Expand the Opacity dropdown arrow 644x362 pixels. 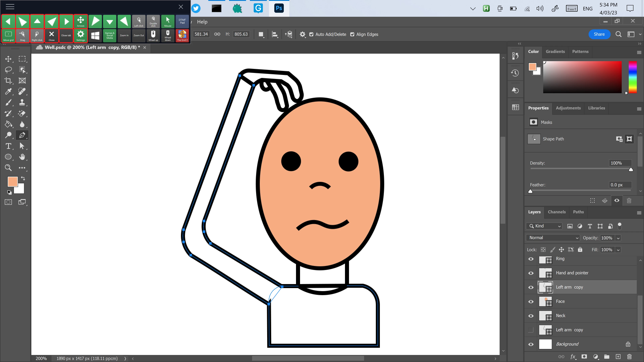pyautogui.click(x=618, y=238)
